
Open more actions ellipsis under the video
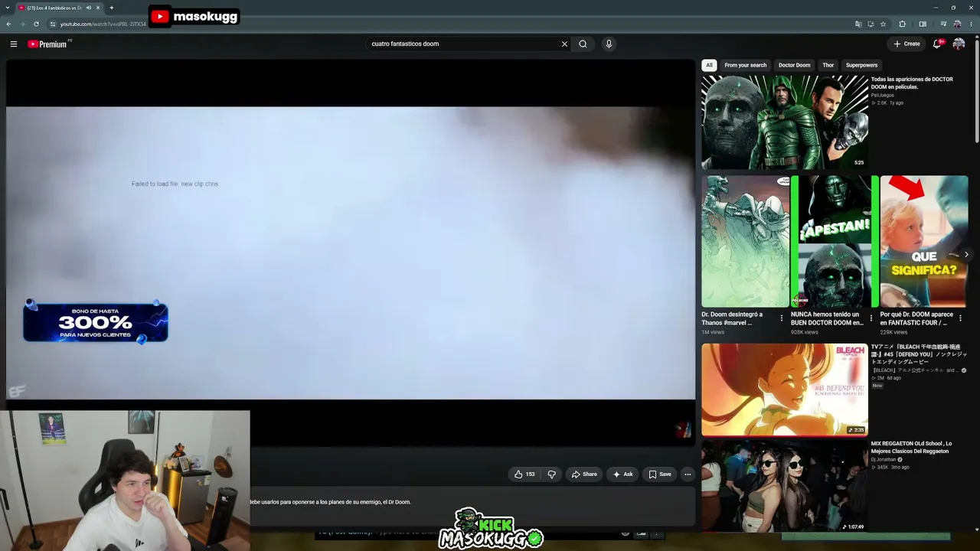click(x=688, y=474)
